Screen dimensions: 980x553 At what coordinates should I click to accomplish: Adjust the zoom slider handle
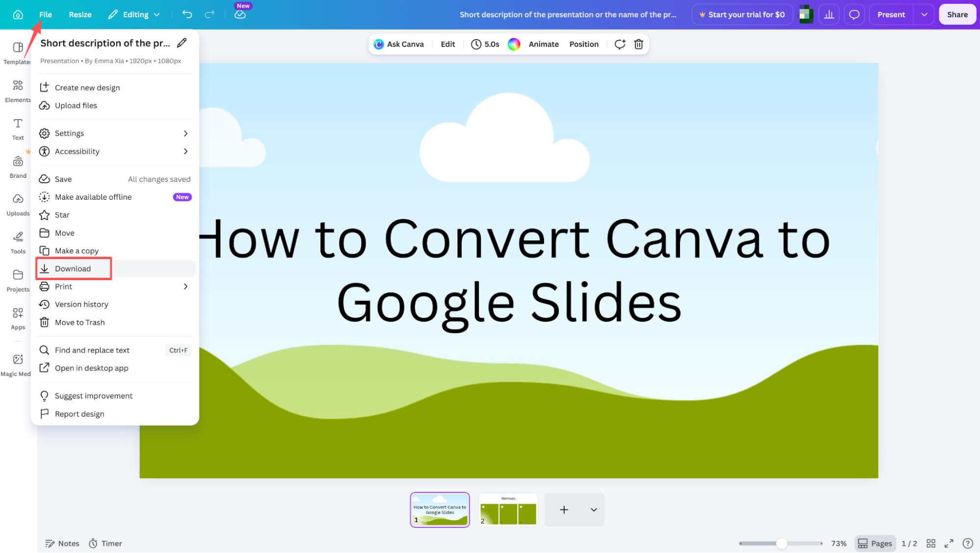(781, 543)
